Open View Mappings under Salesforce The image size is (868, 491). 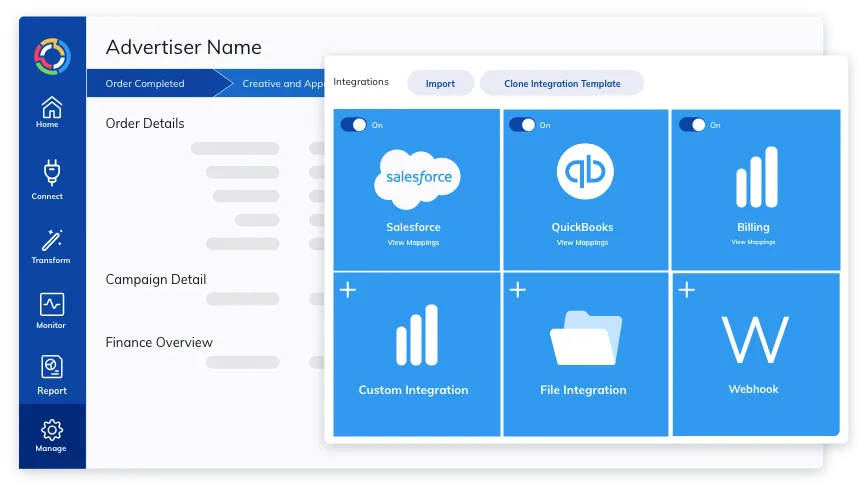413,242
